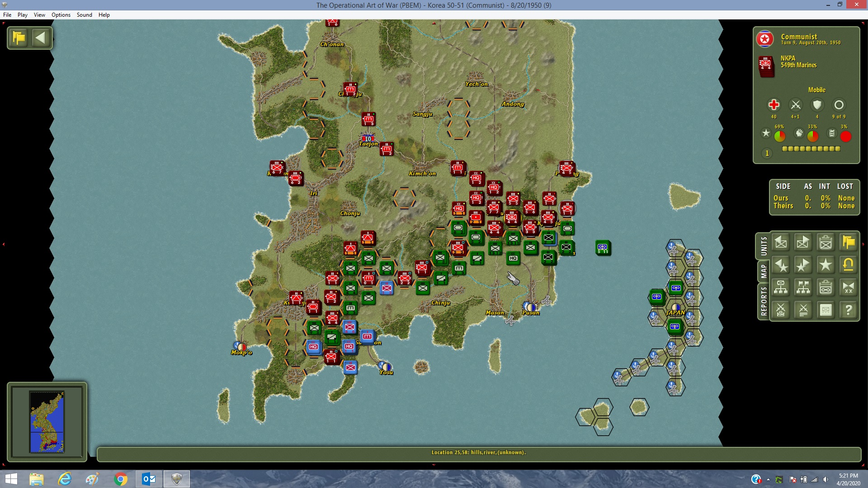
Task: Select the green unit at sea east of the coast
Action: click(603, 248)
